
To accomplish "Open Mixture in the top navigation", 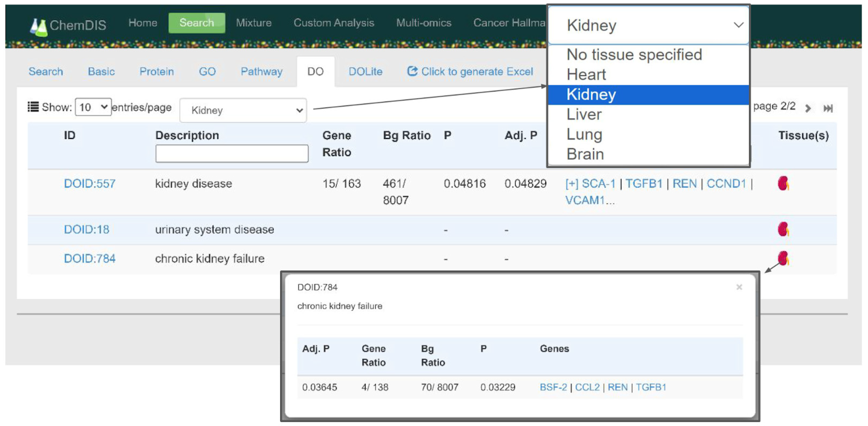I will (x=254, y=23).
